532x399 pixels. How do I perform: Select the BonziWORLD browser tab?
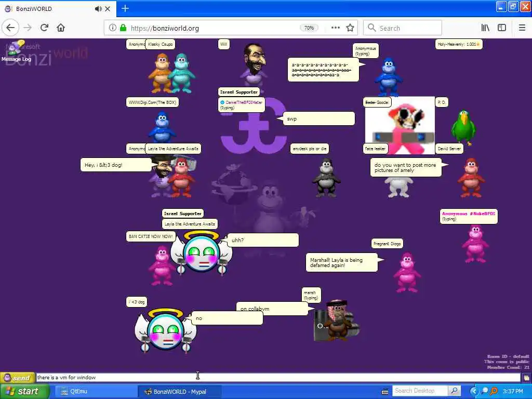[x=58, y=9]
